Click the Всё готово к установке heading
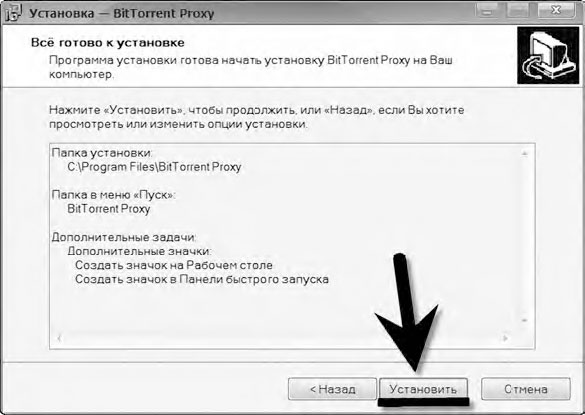This screenshot has width=585, height=415. pyautogui.click(x=107, y=43)
